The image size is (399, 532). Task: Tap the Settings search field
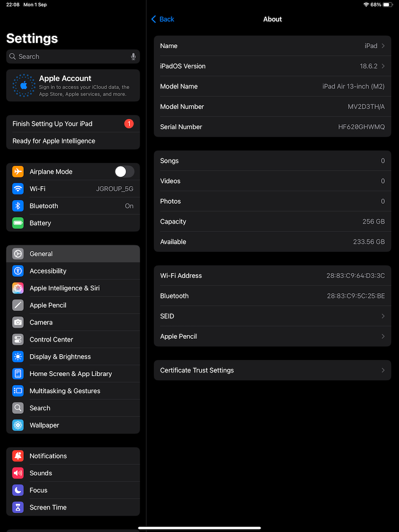73,57
